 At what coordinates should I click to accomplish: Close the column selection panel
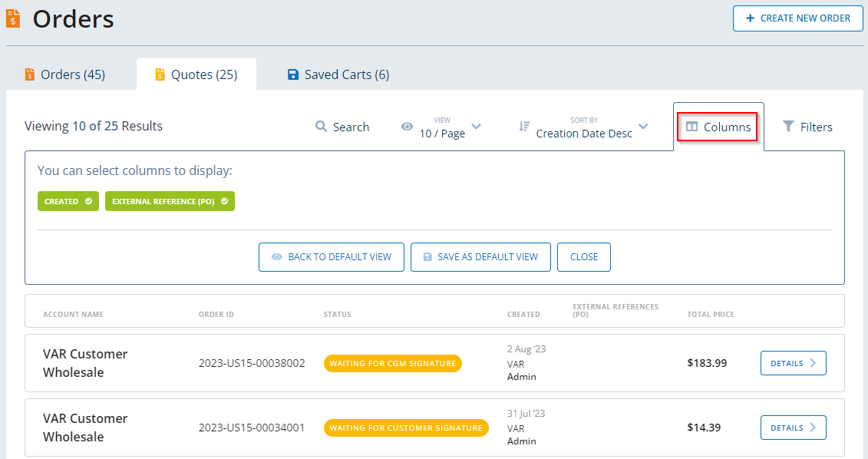583,257
